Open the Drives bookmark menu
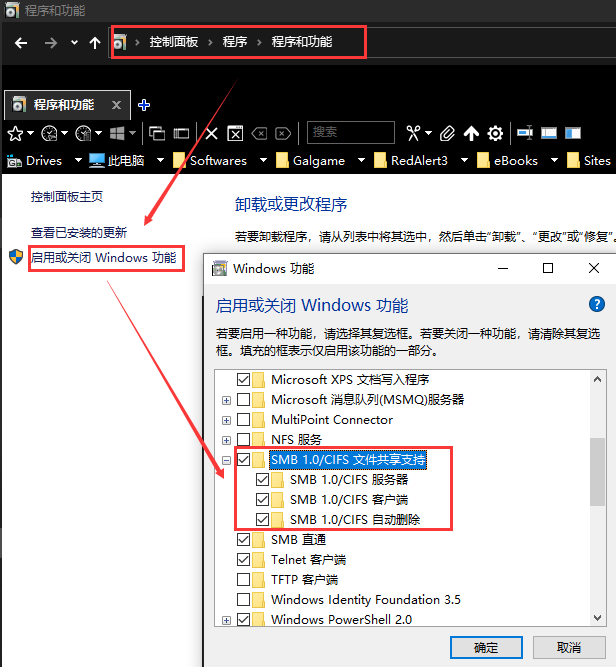616x667 pixels. coord(35,161)
